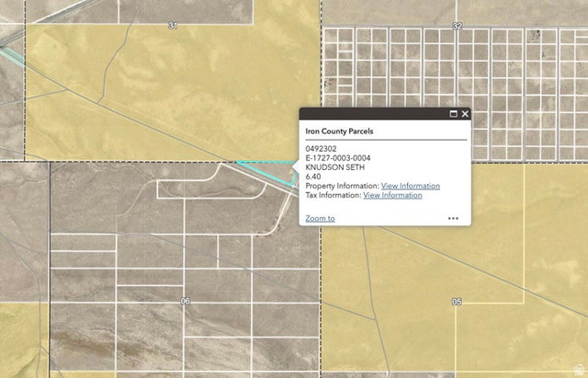Click the Zoom to link
Screen dimensions: 588x378
coord(320,219)
